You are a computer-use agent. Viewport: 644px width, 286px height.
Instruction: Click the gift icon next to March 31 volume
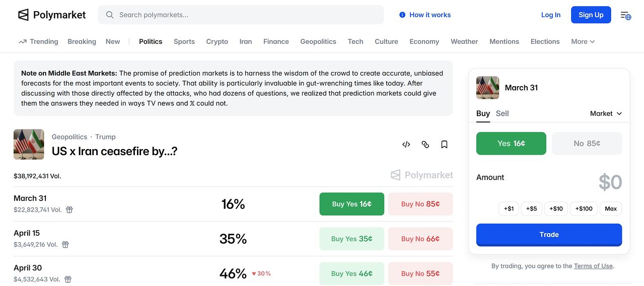pyautogui.click(x=69, y=209)
